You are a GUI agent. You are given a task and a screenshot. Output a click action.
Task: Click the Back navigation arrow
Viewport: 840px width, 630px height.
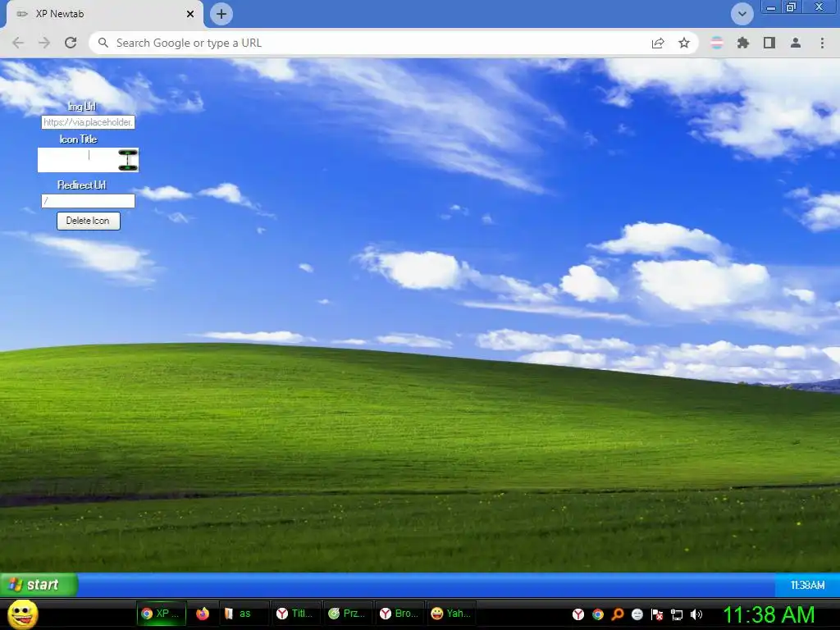tap(18, 43)
